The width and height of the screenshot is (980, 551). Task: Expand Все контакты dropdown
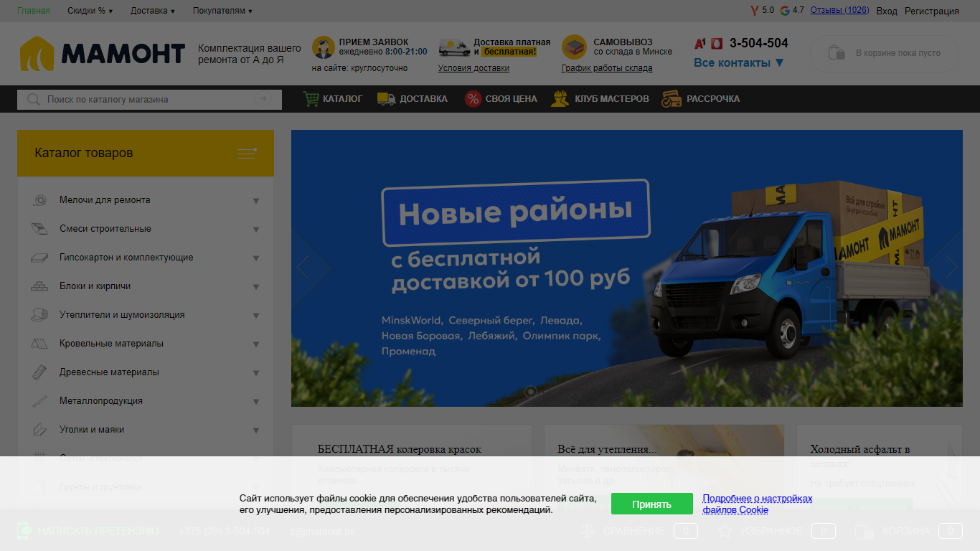(739, 62)
